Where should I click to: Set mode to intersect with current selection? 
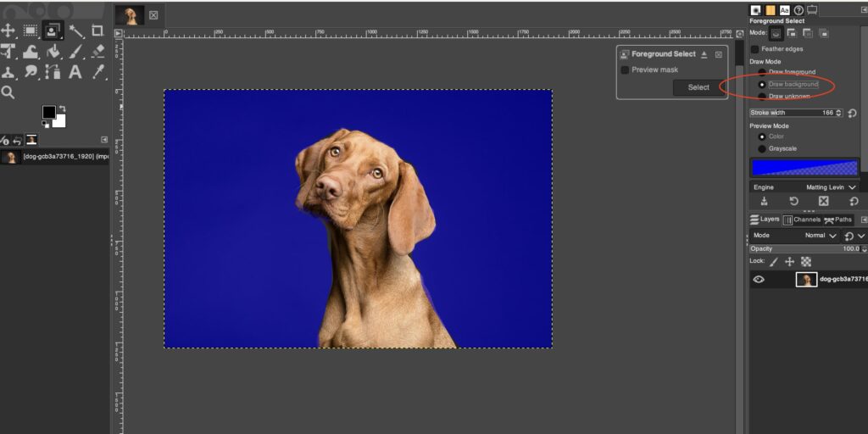coord(824,33)
